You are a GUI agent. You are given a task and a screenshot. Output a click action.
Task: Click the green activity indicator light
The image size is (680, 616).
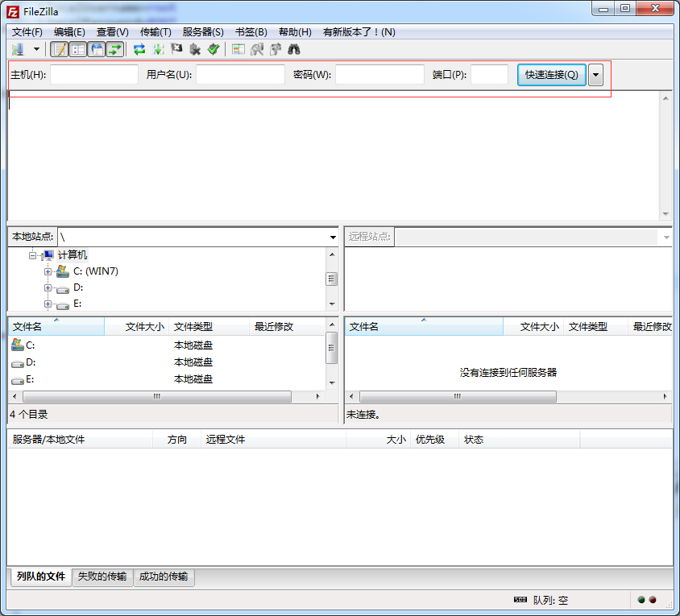[x=641, y=600]
